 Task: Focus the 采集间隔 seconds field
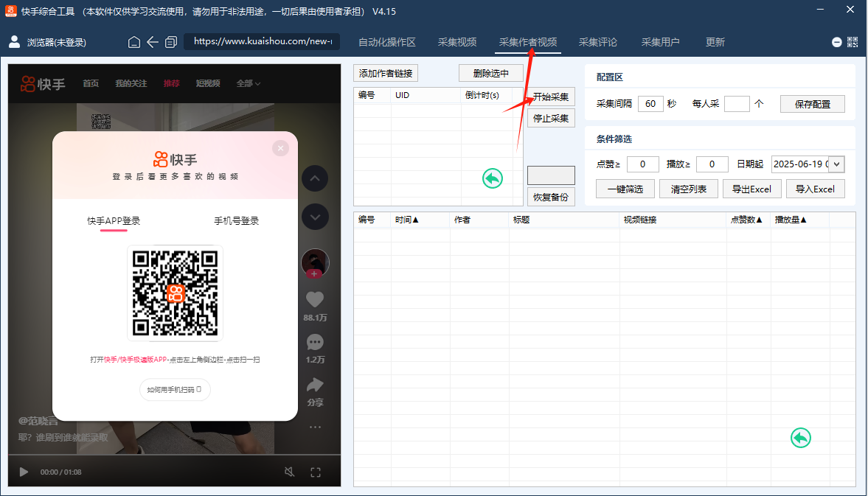[x=650, y=104]
